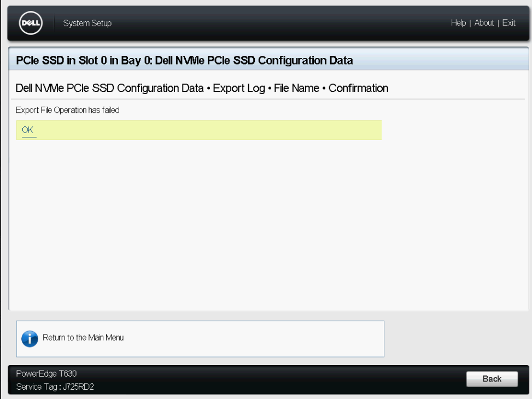This screenshot has height=399, width=532.
Task: Click the blue information icon
Action: click(30, 338)
